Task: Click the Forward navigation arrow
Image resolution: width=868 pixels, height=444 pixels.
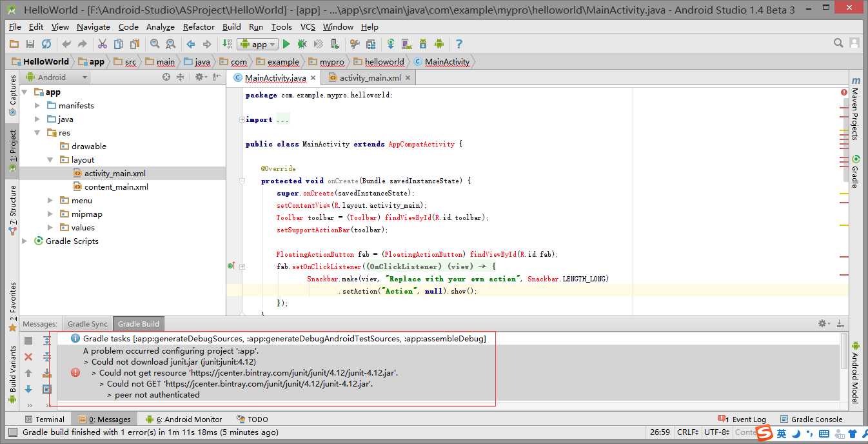Action: click(x=207, y=44)
